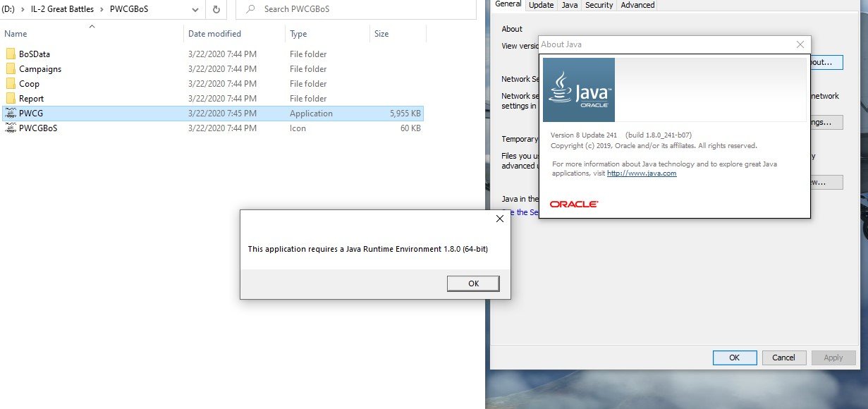The width and height of the screenshot is (868, 409).
Task: Open the Java tab in Control Panel
Action: [569, 5]
